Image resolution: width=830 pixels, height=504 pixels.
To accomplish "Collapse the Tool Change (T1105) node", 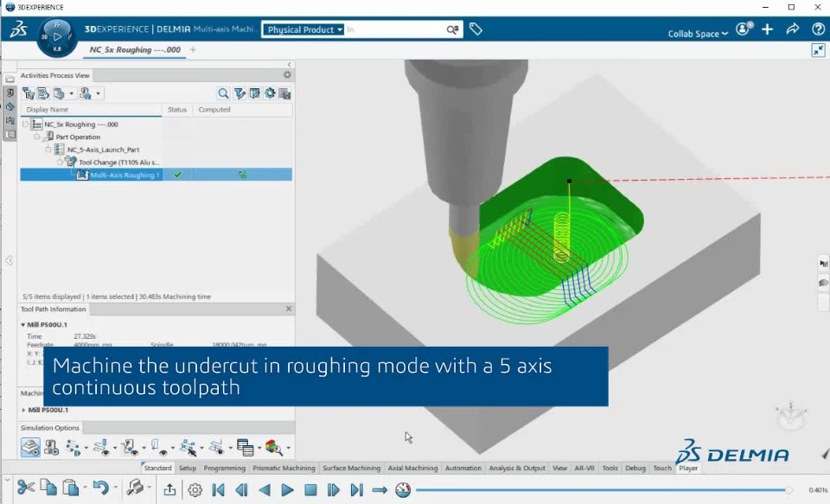I will [60, 162].
